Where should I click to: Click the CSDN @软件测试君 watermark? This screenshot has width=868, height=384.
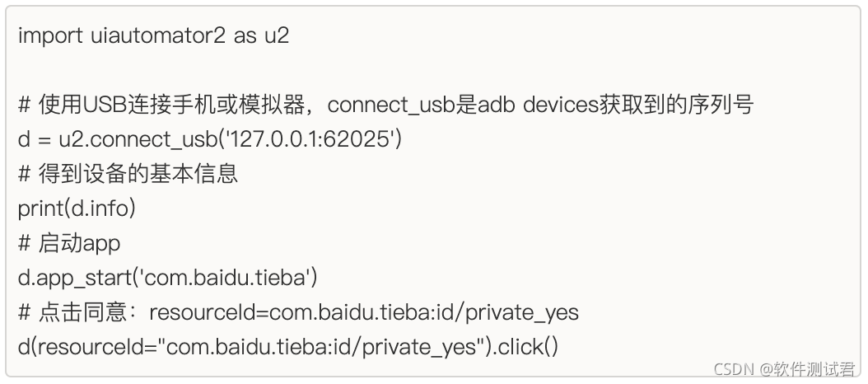(785, 369)
